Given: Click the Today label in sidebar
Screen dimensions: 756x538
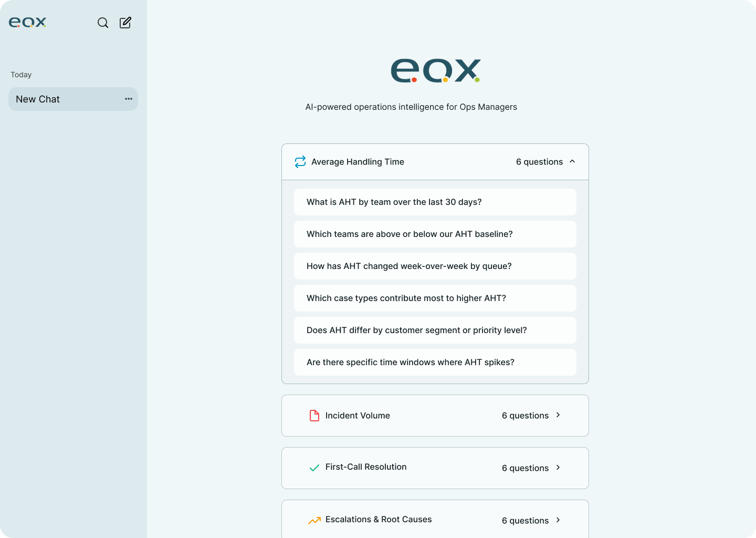Looking at the screenshot, I should [x=21, y=75].
